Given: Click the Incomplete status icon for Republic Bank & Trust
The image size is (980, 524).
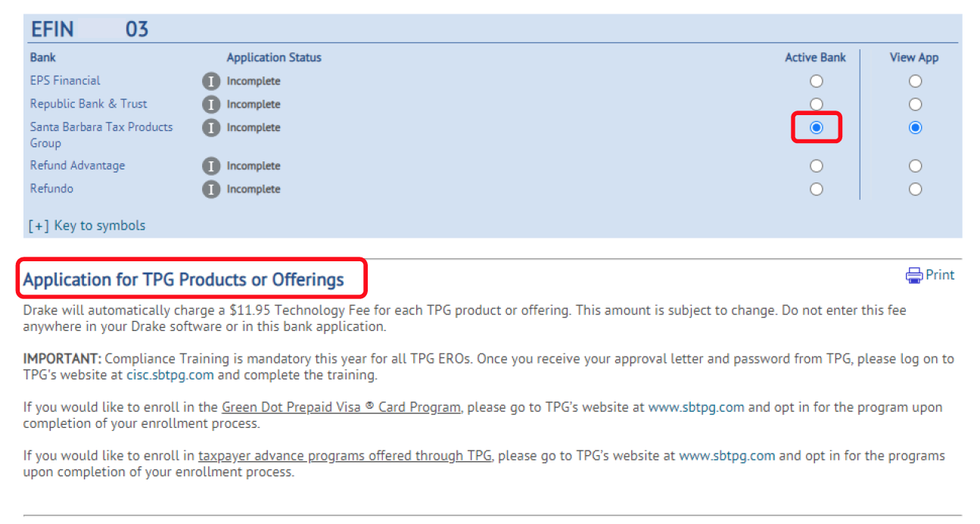Looking at the screenshot, I should (x=211, y=104).
